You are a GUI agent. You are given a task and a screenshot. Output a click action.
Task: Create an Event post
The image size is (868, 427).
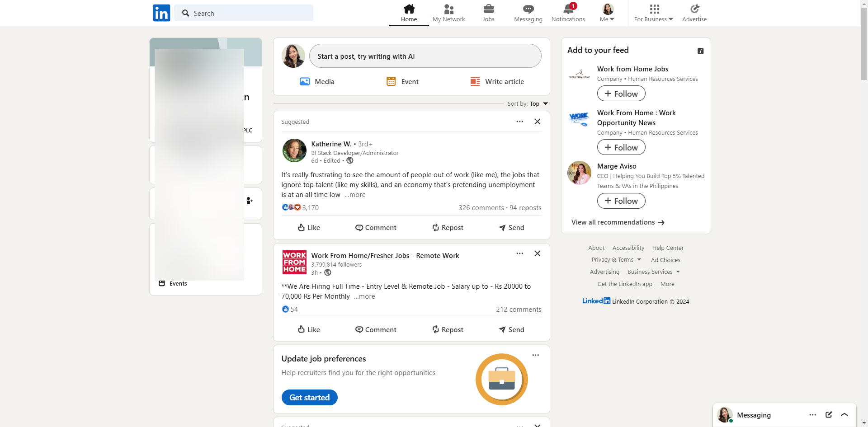click(402, 82)
